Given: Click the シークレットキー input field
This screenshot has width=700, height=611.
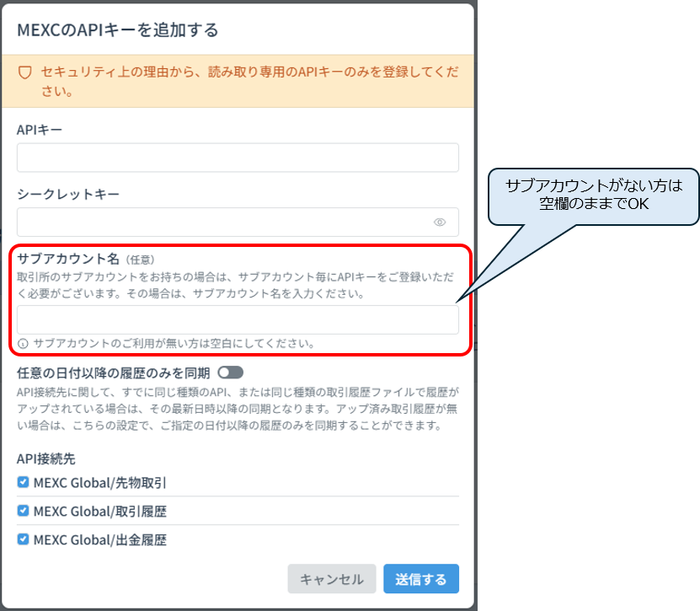Looking at the screenshot, I should [238, 222].
